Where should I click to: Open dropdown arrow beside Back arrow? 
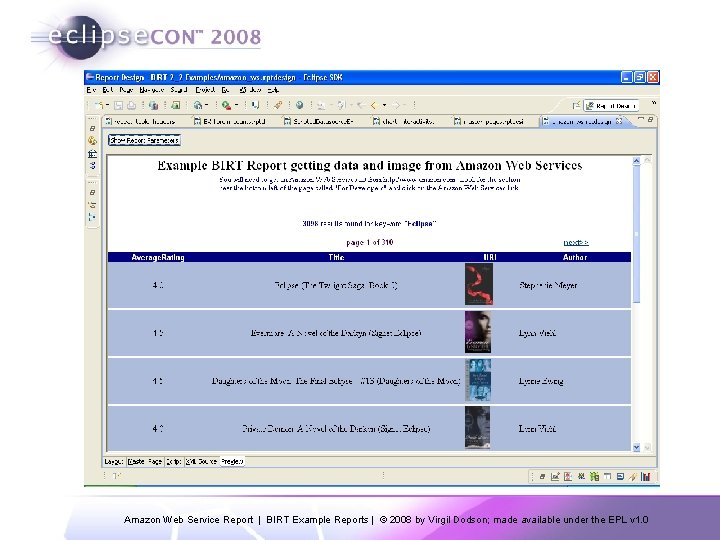[384, 106]
